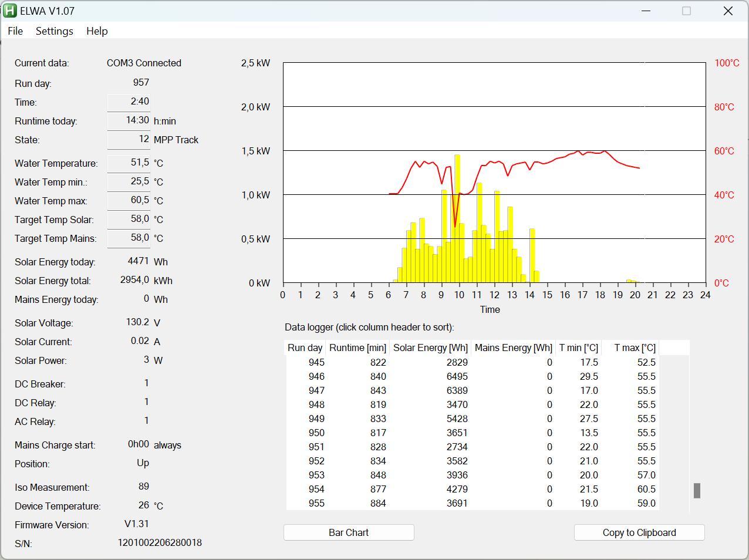
Task: Sort by Solar Energy [Wh] column header
Action: (430, 348)
